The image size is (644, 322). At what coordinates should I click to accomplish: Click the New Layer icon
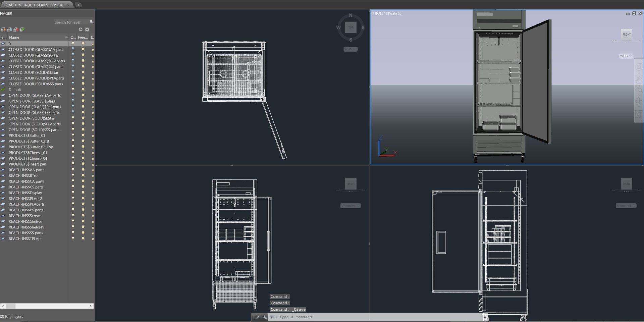(x=3, y=30)
